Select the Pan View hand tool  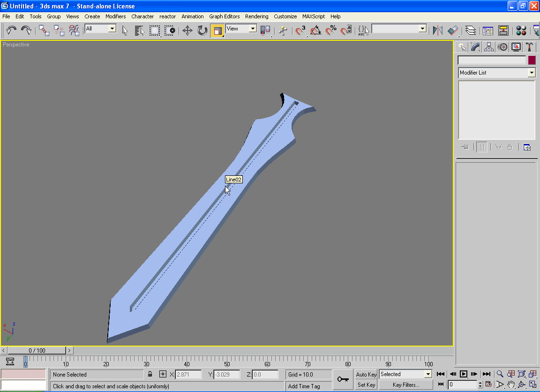[511, 384]
